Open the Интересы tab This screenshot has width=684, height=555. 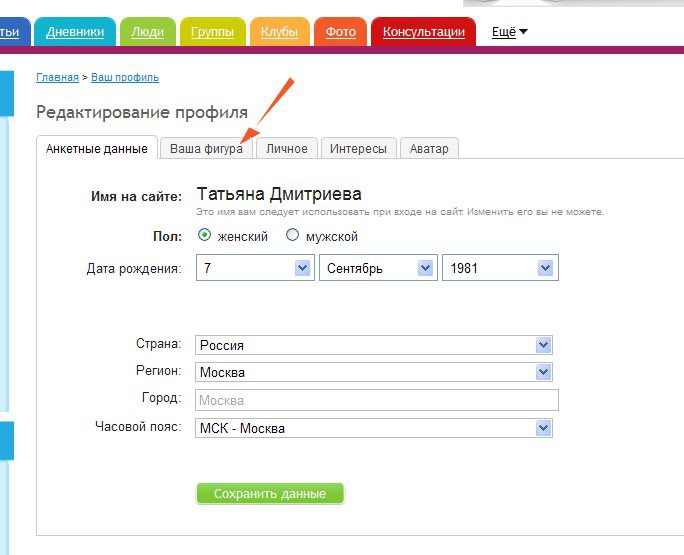(358, 148)
